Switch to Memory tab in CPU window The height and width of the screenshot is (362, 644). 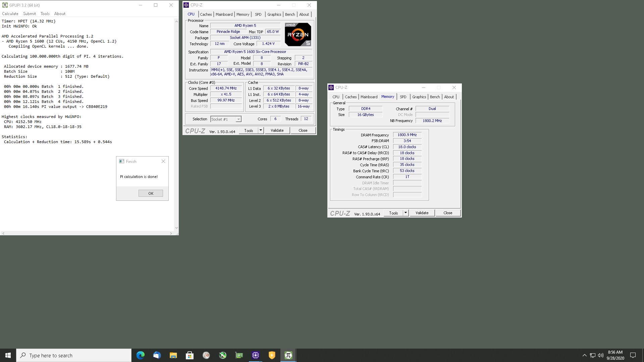[243, 14]
